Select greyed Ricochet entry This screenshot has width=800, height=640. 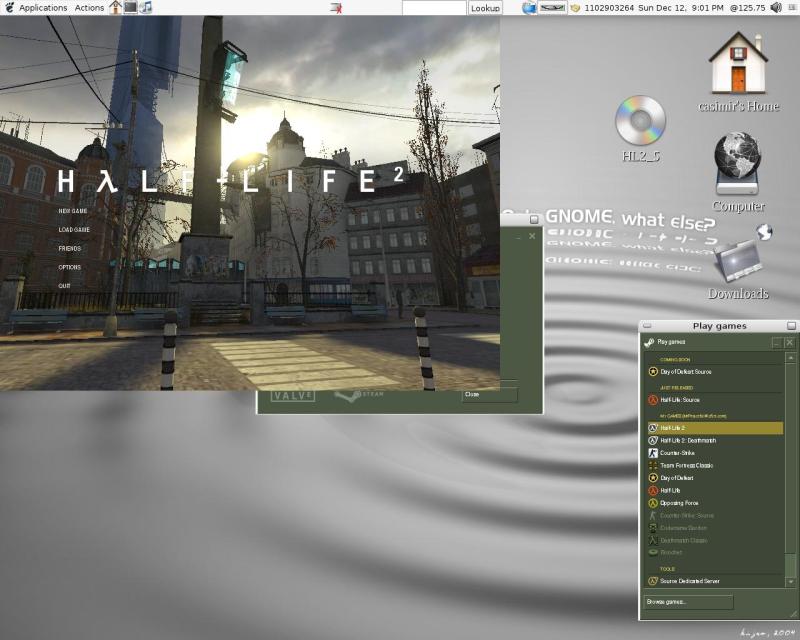point(714,552)
